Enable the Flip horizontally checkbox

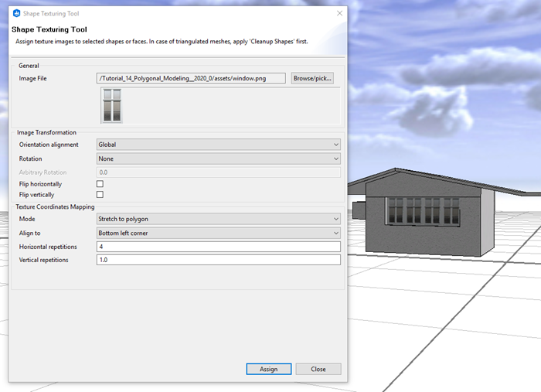pyautogui.click(x=100, y=184)
